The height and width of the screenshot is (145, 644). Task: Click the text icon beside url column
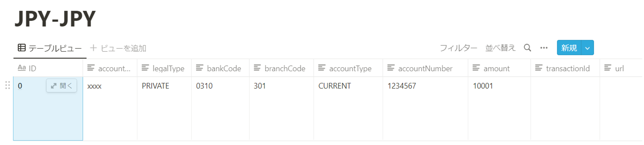pos(608,68)
